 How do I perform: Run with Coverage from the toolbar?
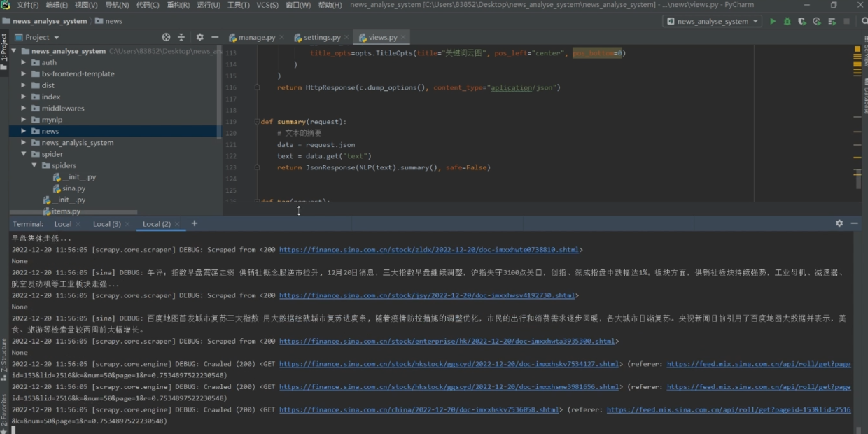click(x=802, y=21)
